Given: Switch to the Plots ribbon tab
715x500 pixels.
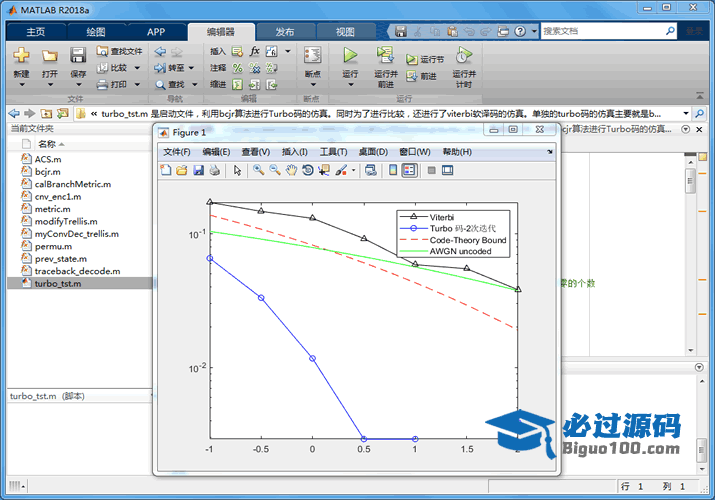Looking at the screenshot, I should pos(96,32).
